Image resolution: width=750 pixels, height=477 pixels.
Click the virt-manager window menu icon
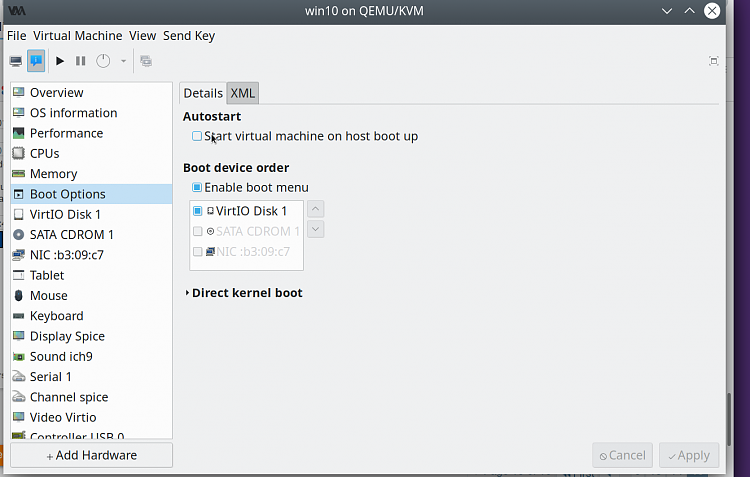[17, 11]
